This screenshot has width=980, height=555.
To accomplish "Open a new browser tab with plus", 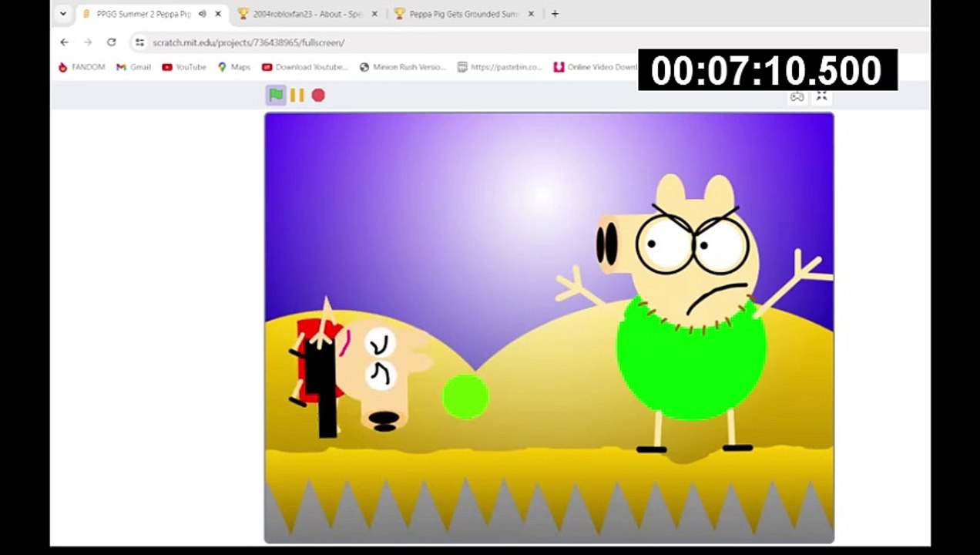I will [555, 14].
